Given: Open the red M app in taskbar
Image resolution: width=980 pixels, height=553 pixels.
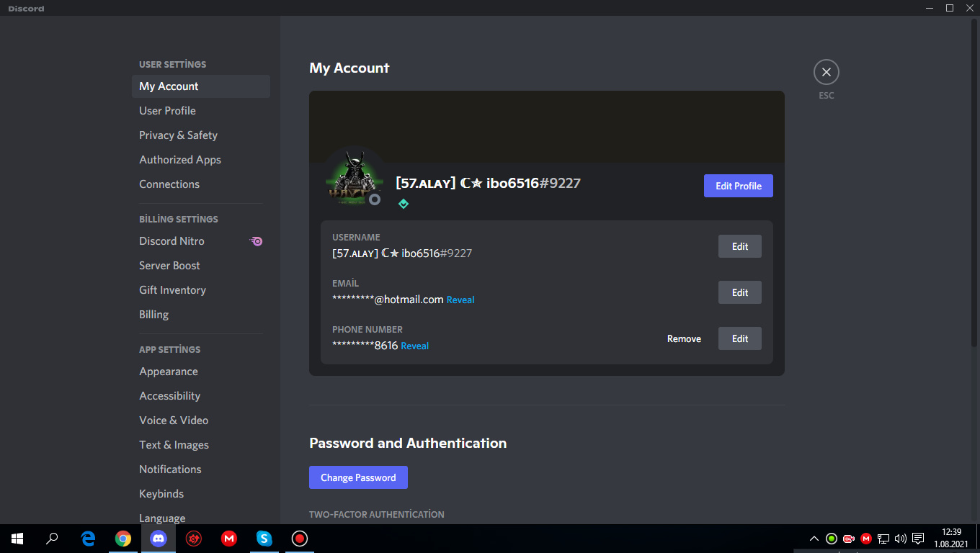Looking at the screenshot, I should tap(229, 539).
